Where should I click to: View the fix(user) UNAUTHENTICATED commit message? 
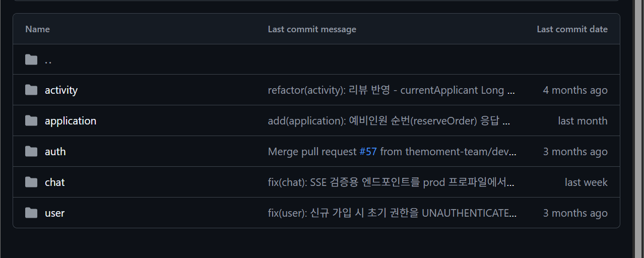(x=393, y=213)
